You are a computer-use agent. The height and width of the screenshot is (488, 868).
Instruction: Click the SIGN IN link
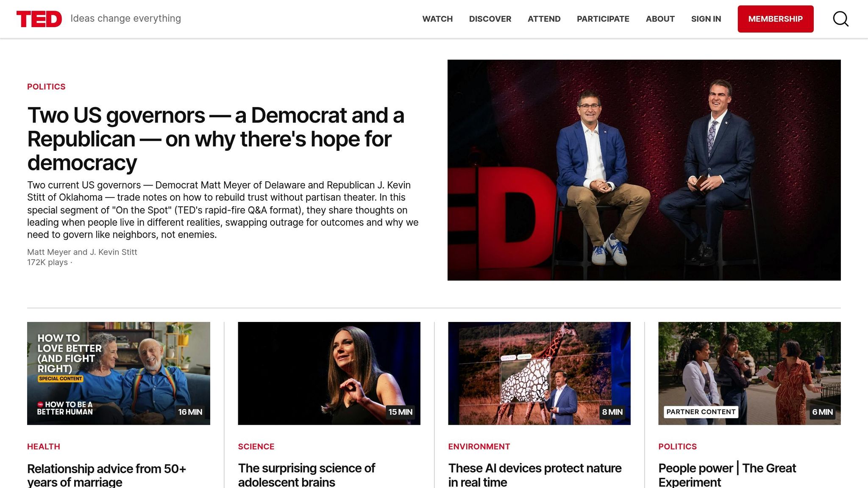pos(706,19)
